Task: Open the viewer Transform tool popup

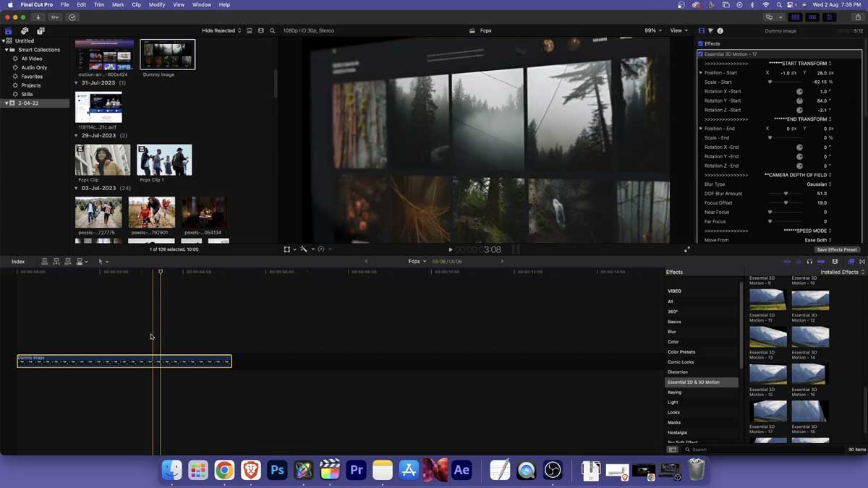Action: pyautogui.click(x=289, y=249)
